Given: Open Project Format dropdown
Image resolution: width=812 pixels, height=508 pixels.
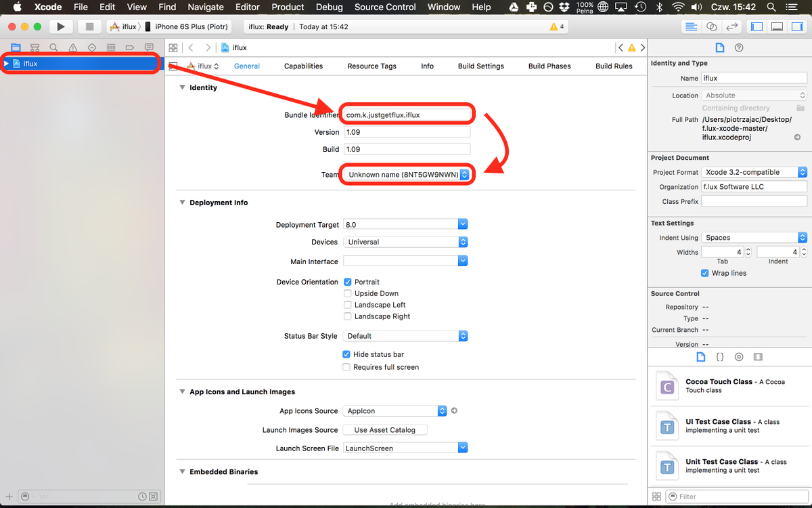Looking at the screenshot, I should coord(754,172).
